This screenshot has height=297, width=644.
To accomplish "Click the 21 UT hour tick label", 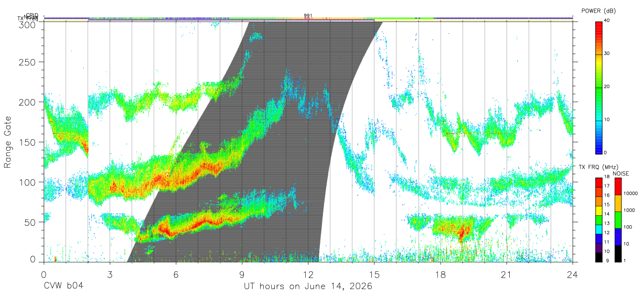I will [507, 274].
